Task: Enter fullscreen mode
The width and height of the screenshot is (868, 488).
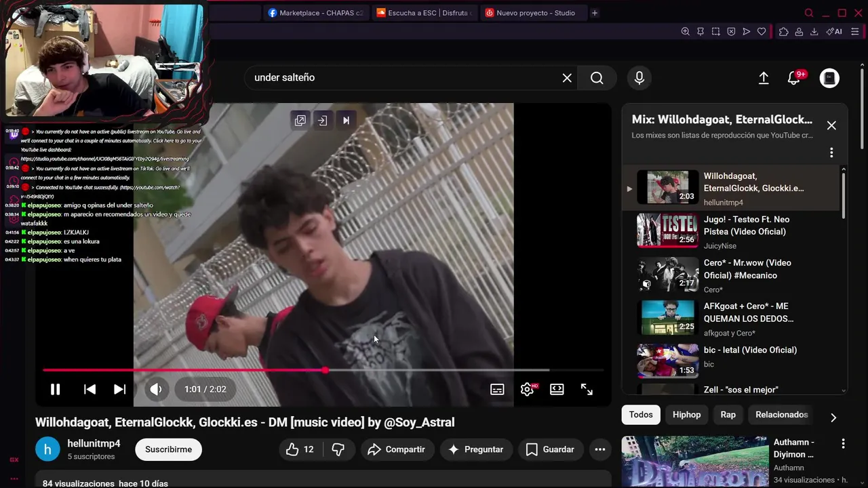Action: click(x=587, y=389)
